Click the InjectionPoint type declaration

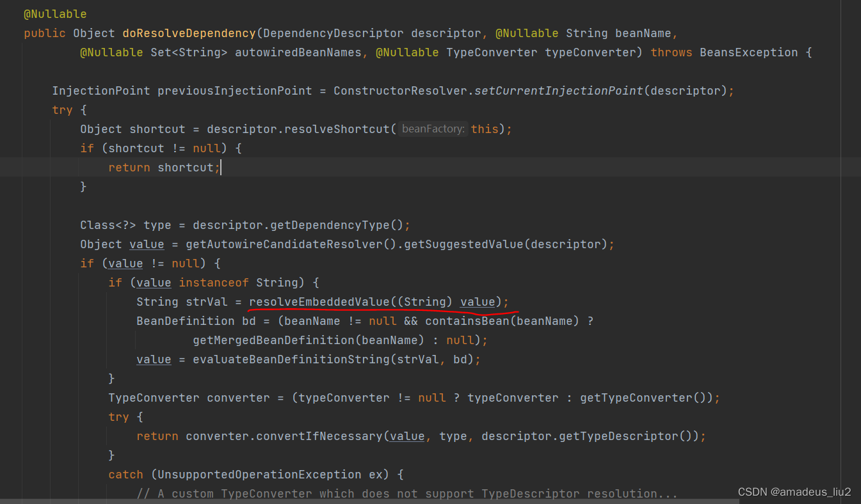pos(101,91)
